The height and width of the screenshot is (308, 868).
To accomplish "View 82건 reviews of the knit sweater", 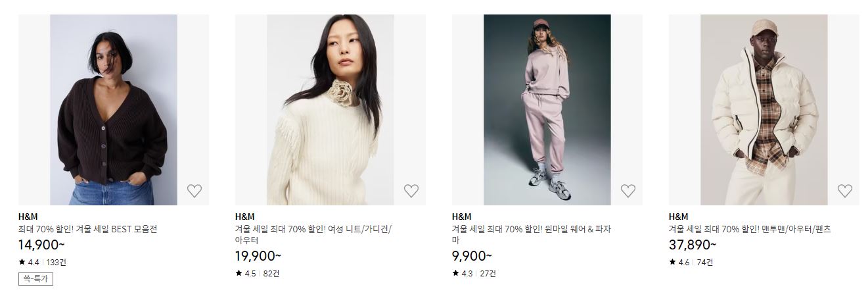I will [x=271, y=273].
